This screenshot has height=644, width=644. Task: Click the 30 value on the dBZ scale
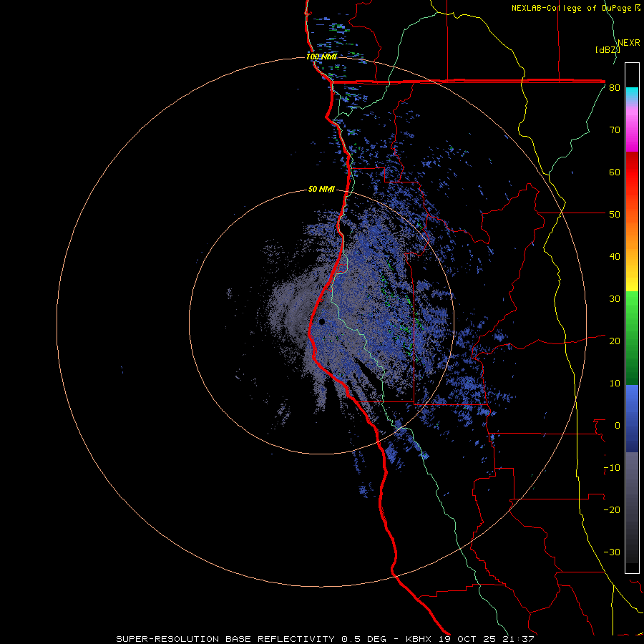[615, 299]
